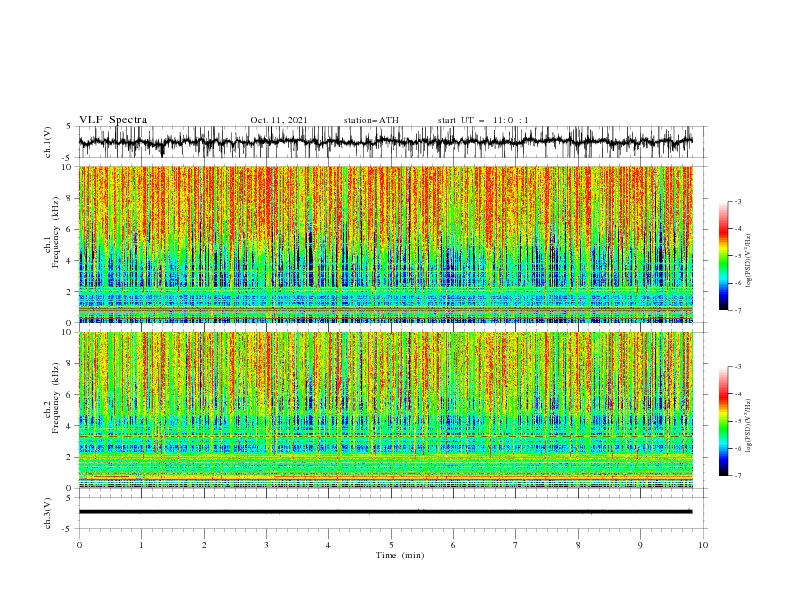792x612 pixels.
Task: Click the 'Time (min)' axis label
Action: 400,555
